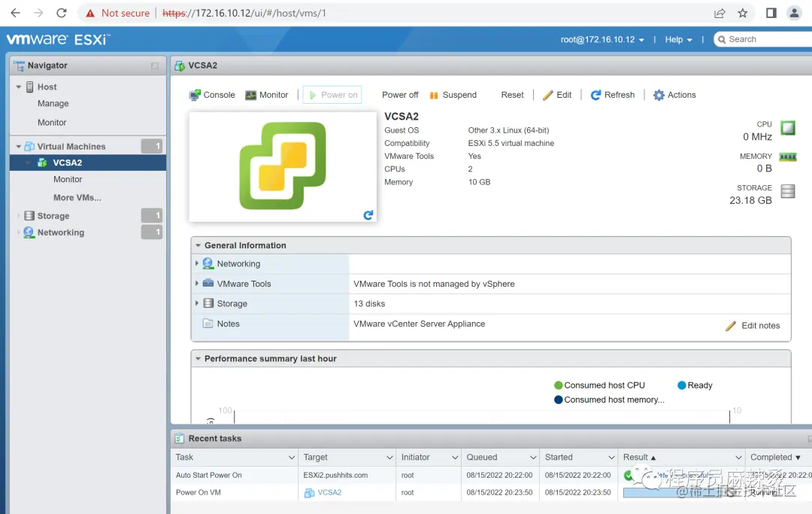
Task: Collapse Virtual Machines tree node
Action: [x=19, y=147]
